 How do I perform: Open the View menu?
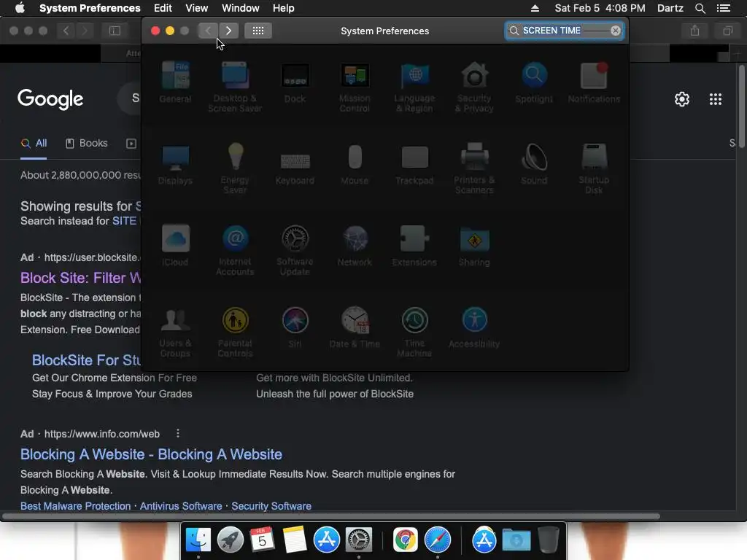click(197, 8)
